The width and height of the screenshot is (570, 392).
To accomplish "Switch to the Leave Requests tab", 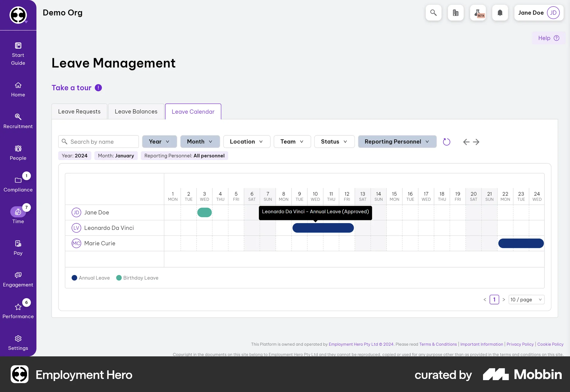I will click(79, 111).
